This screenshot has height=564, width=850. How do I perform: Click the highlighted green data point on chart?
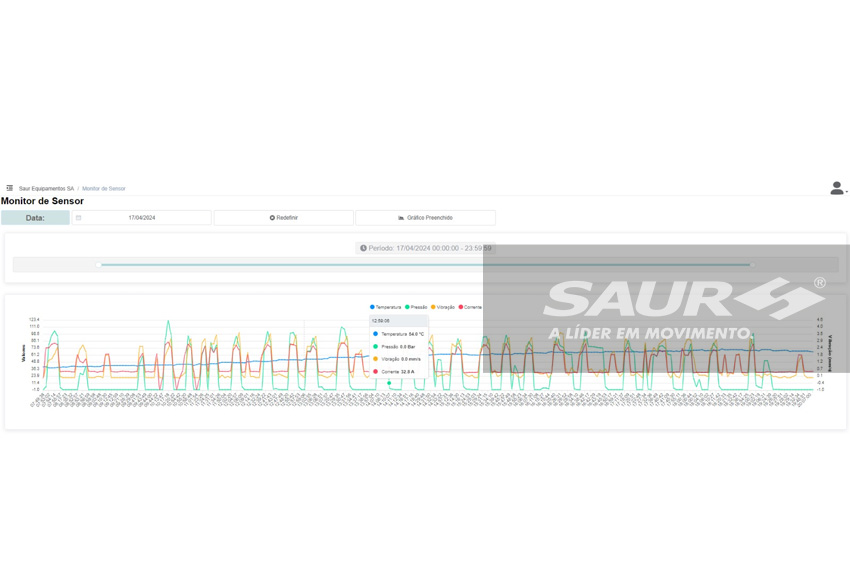click(x=389, y=383)
